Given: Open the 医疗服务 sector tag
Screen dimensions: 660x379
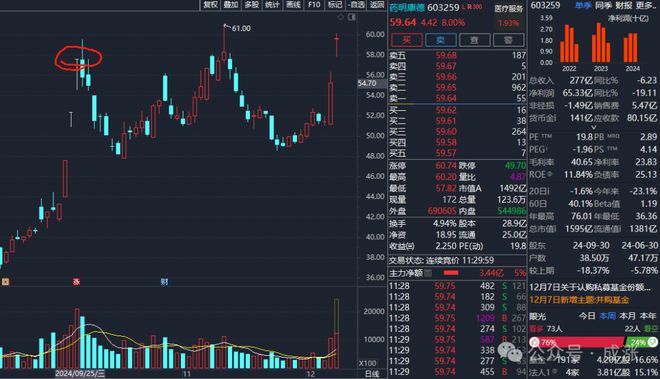Looking at the screenshot, I should [x=508, y=9].
